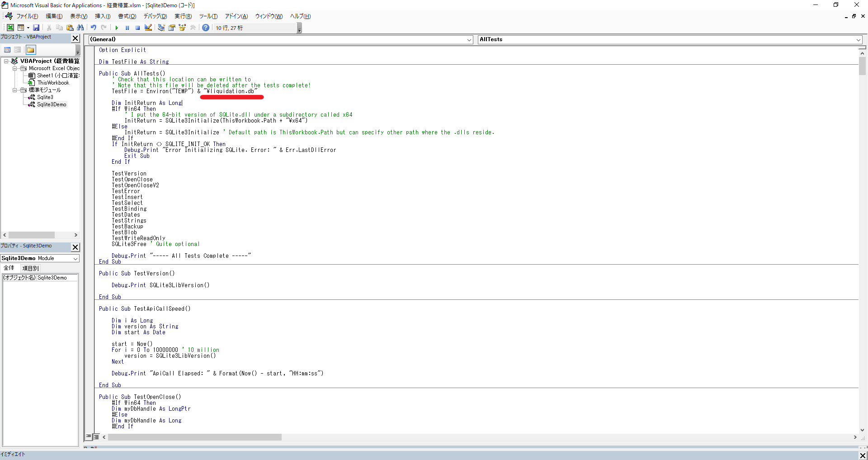Open the 書式(O) menu
Image resolution: width=868 pixels, height=460 pixels.
[x=127, y=16]
